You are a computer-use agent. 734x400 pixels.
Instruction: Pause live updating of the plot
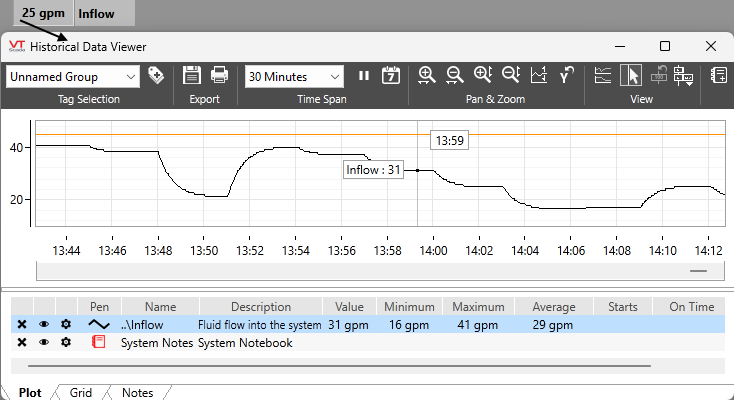click(x=364, y=76)
